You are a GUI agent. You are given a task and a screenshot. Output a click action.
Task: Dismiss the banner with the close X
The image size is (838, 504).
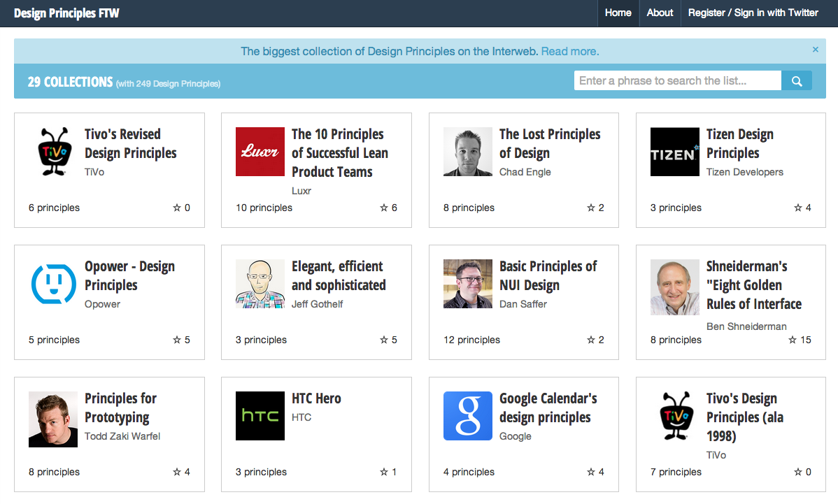[815, 50]
